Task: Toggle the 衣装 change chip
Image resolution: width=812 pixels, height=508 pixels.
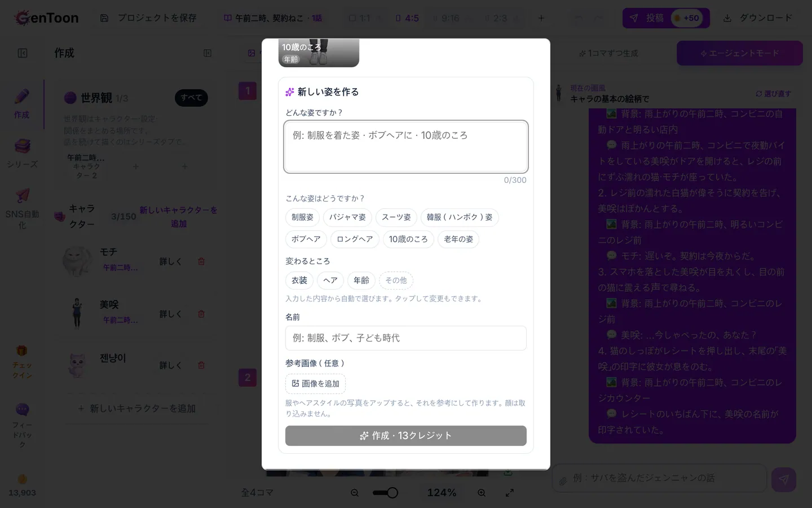Action: click(x=299, y=281)
